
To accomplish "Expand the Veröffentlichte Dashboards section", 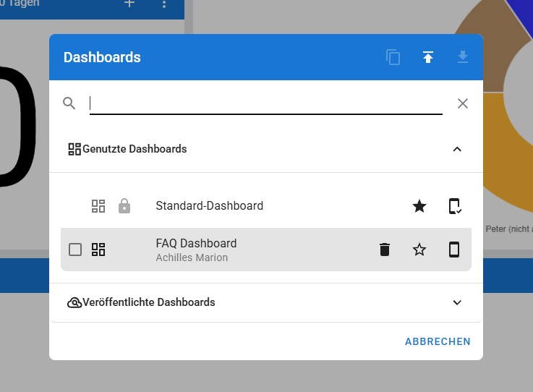I will 457,302.
